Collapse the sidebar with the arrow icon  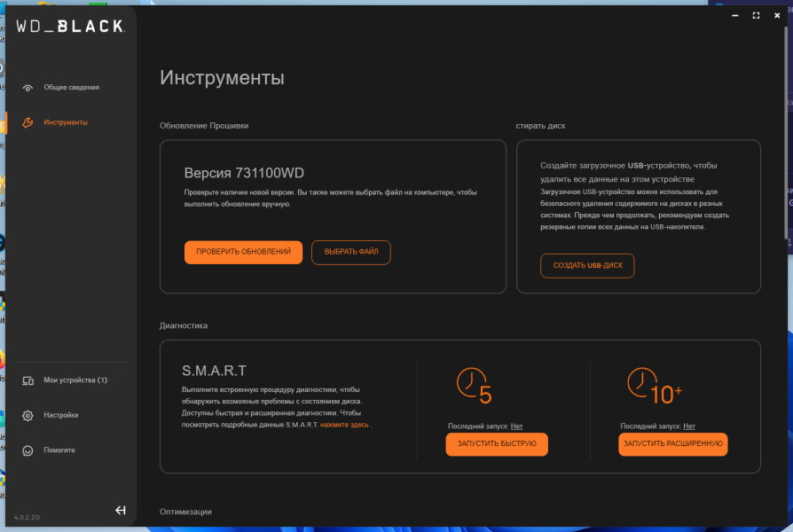(121, 510)
